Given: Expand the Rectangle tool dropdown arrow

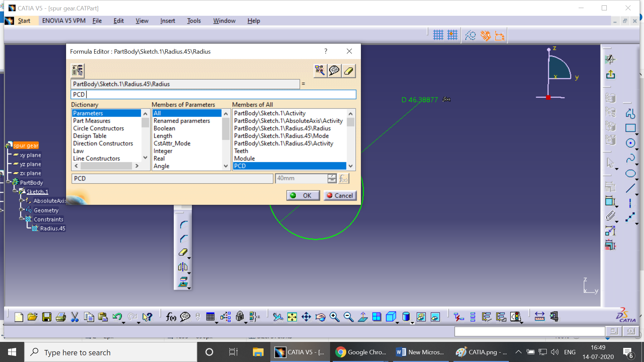Looking at the screenshot, I should click(637, 134).
